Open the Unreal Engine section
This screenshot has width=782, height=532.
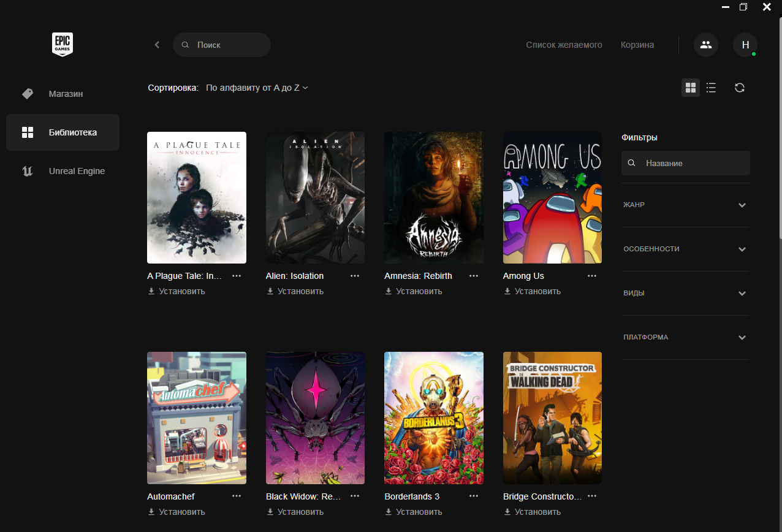(x=63, y=171)
